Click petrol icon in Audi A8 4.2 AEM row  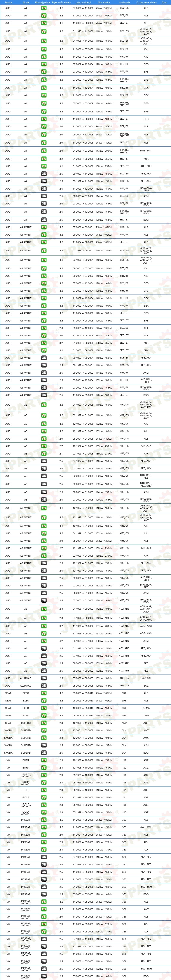point(44,641)
